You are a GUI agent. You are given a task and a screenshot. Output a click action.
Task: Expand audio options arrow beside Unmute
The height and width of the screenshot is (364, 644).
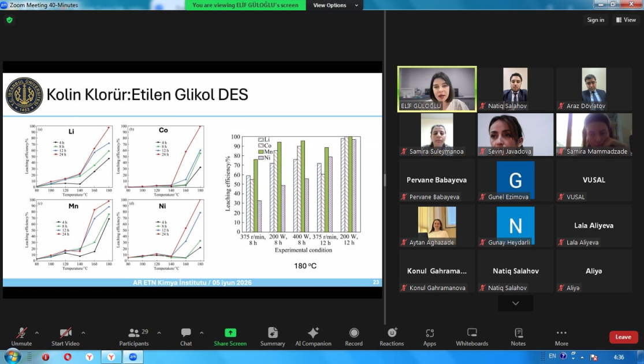click(37, 333)
